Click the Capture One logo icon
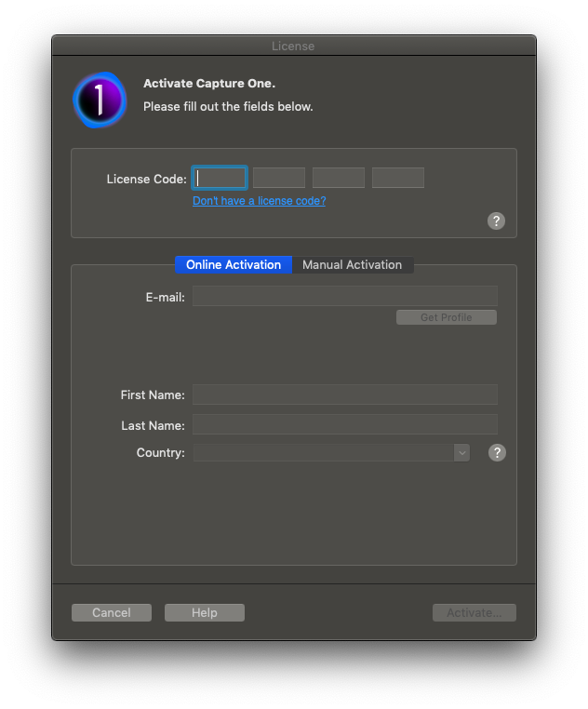588x709 pixels. (x=100, y=100)
